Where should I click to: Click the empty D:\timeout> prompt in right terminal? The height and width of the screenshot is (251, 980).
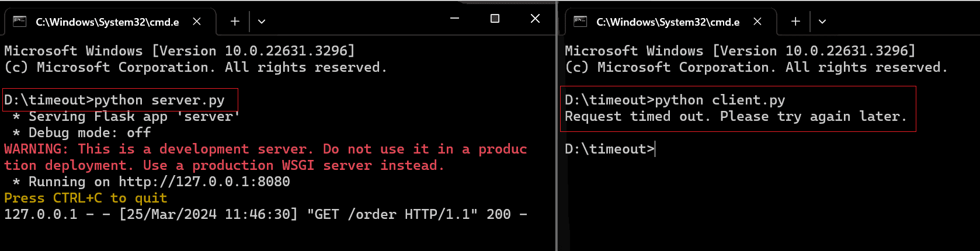point(610,149)
